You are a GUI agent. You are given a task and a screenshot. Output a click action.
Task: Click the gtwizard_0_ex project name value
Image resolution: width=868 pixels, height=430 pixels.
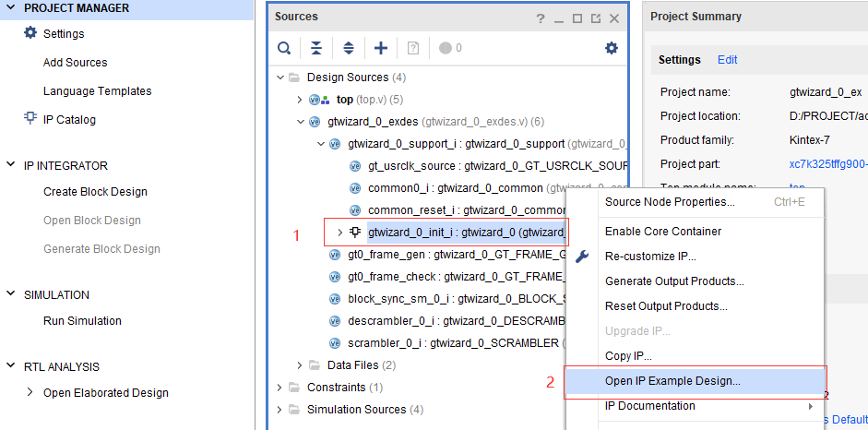825,92
